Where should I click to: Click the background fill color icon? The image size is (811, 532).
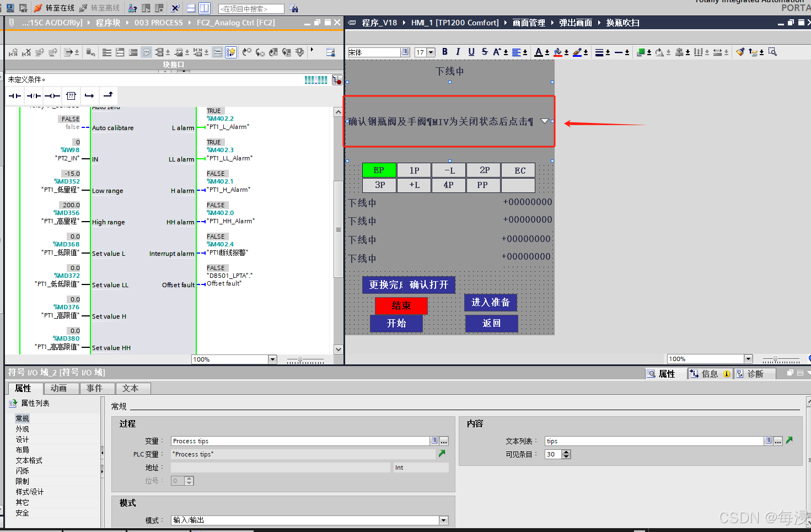[x=558, y=52]
